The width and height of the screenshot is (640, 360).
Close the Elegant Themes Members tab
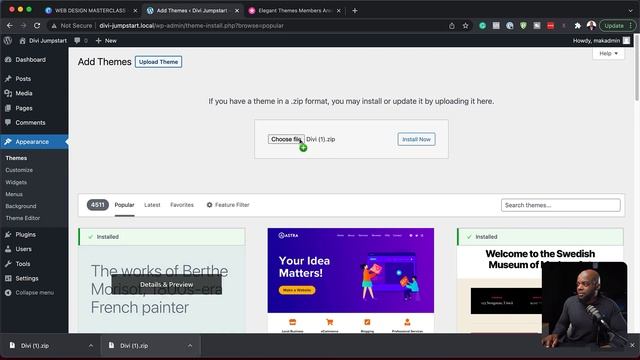(x=338, y=11)
